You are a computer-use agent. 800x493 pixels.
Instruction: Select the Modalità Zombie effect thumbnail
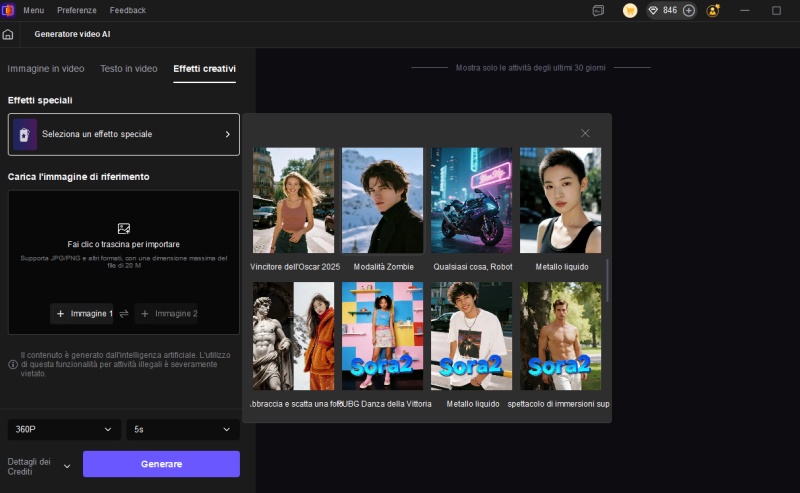click(x=382, y=200)
